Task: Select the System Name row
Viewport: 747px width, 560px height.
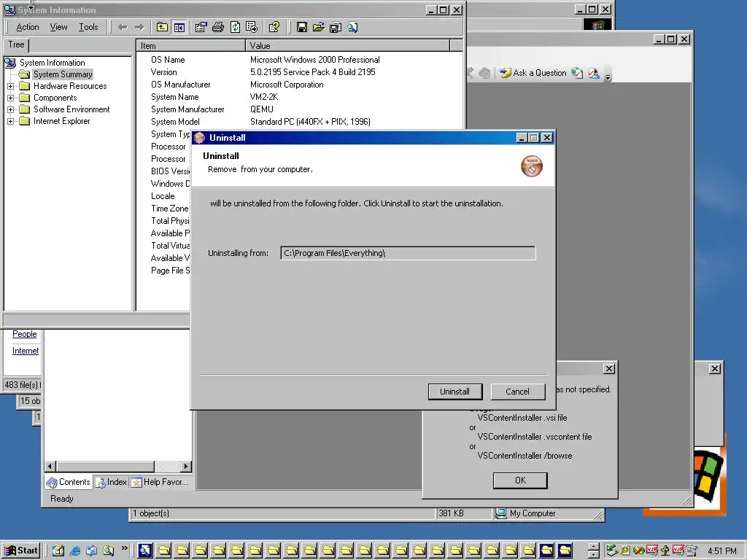Action: [x=299, y=97]
